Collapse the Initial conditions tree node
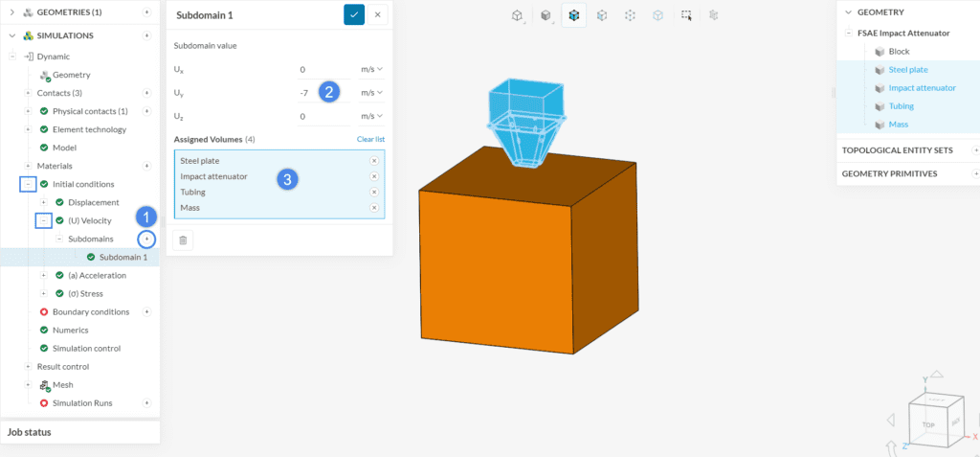This screenshot has width=980, height=457. click(29, 184)
